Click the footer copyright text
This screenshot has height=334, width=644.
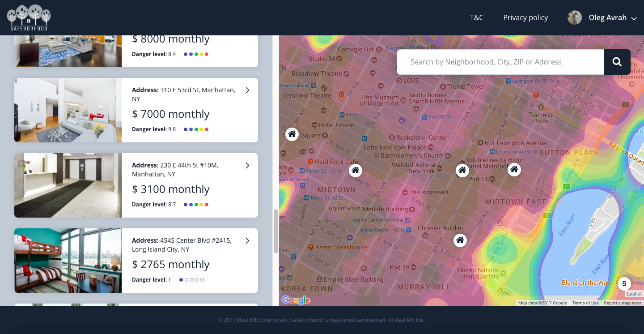(x=322, y=320)
